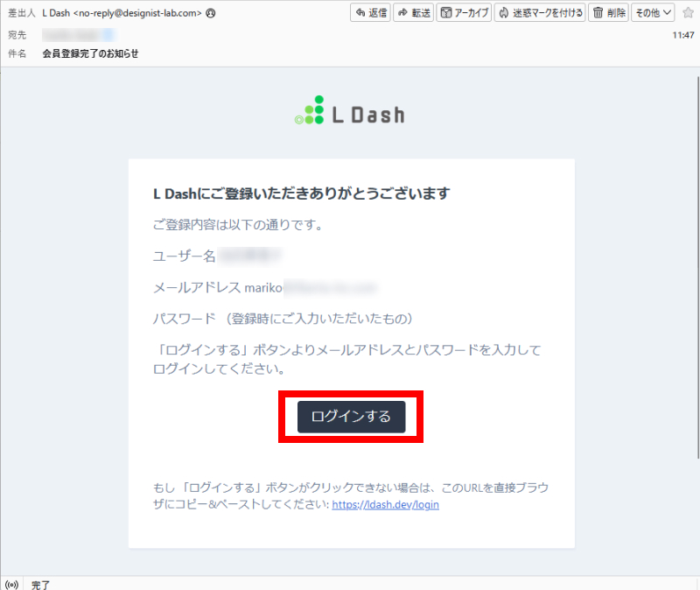This screenshot has height=590, width=700.
Task: Click the connection status icon in status bar
Action: (12, 584)
